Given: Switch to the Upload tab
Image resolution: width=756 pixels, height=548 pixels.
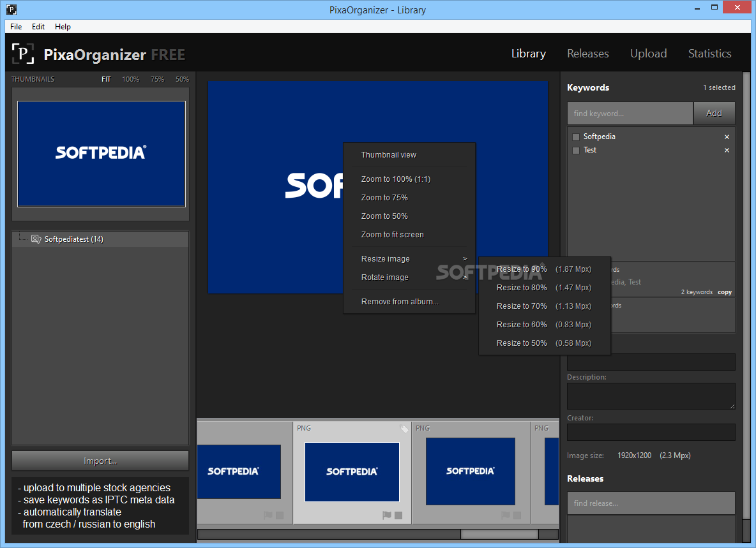Looking at the screenshot, I should tap(649, 54).
